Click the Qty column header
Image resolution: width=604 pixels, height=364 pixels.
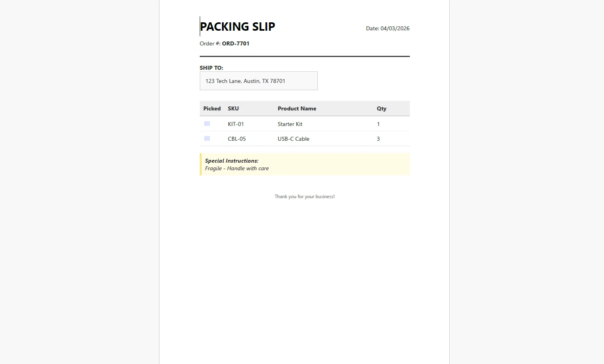click(382, 108)
